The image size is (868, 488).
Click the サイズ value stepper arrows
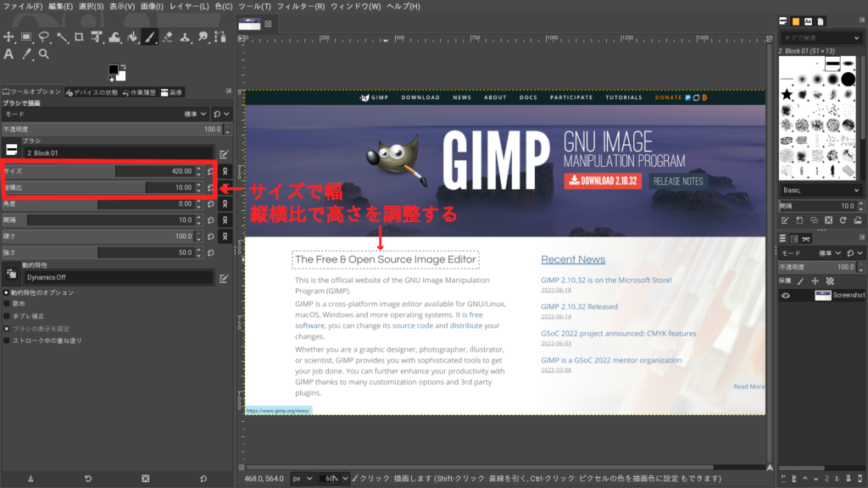pyautogui.click(x=198, y=171)
